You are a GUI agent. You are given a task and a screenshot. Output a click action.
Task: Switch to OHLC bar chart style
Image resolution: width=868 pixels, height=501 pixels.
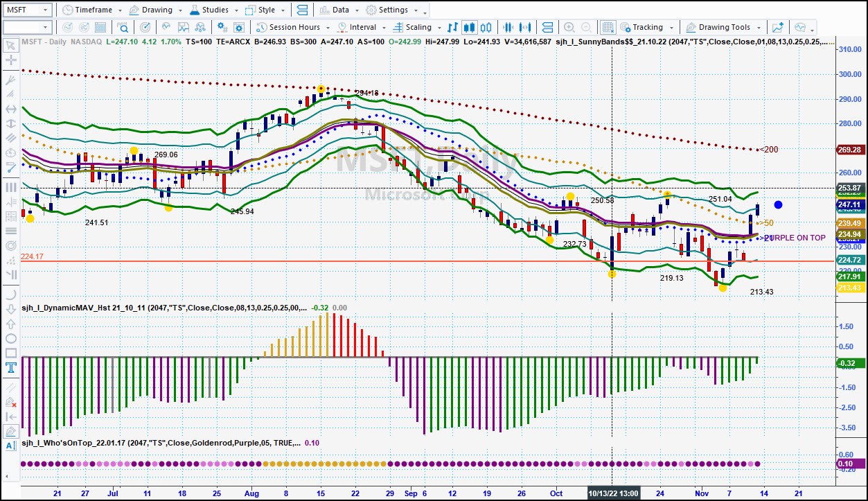452,28
